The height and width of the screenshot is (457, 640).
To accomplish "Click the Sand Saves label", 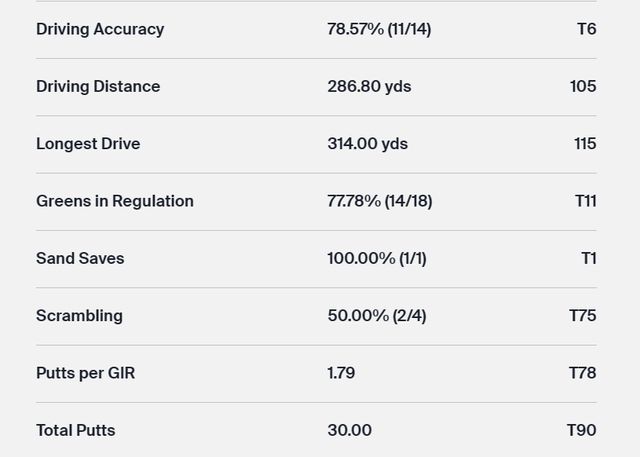I will coord(80,258).
